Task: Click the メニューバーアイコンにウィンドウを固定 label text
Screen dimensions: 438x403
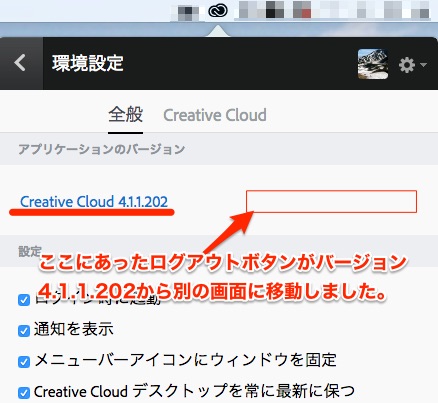Action: click(185, 360)
